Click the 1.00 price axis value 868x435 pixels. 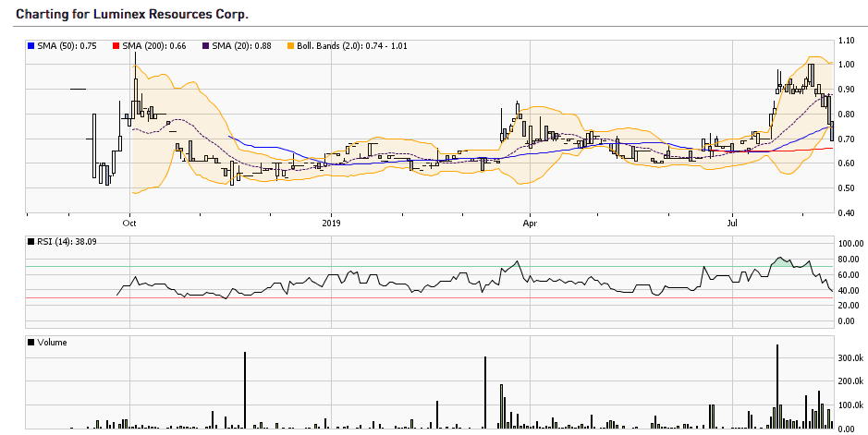[847, 65]
